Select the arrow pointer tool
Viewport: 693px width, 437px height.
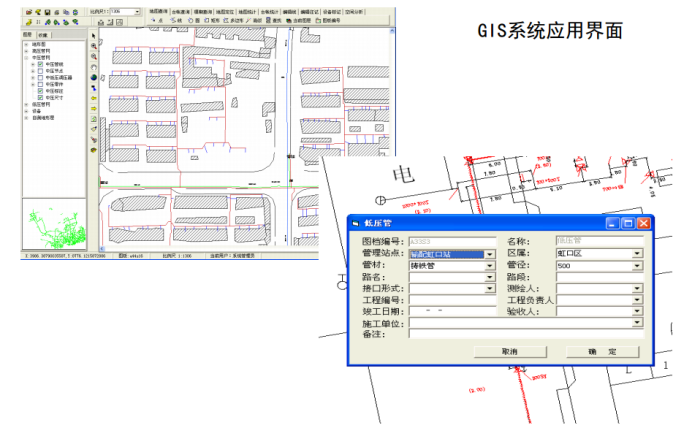pyautogui.click(x=93, y=36)
